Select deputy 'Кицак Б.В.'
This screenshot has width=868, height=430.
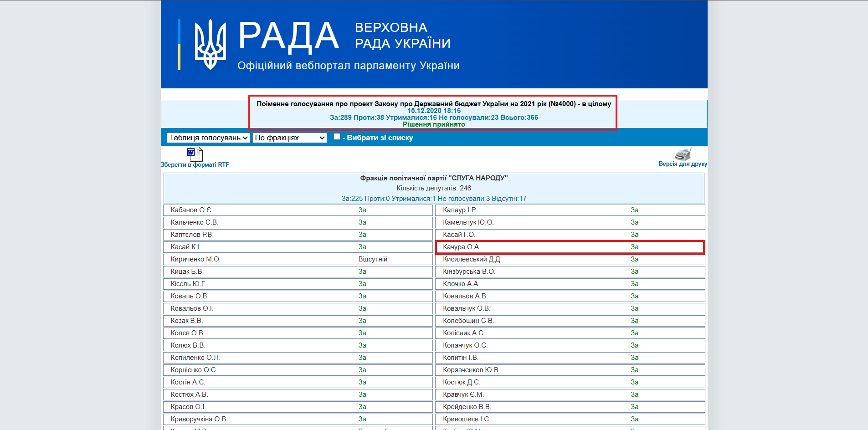187,271
